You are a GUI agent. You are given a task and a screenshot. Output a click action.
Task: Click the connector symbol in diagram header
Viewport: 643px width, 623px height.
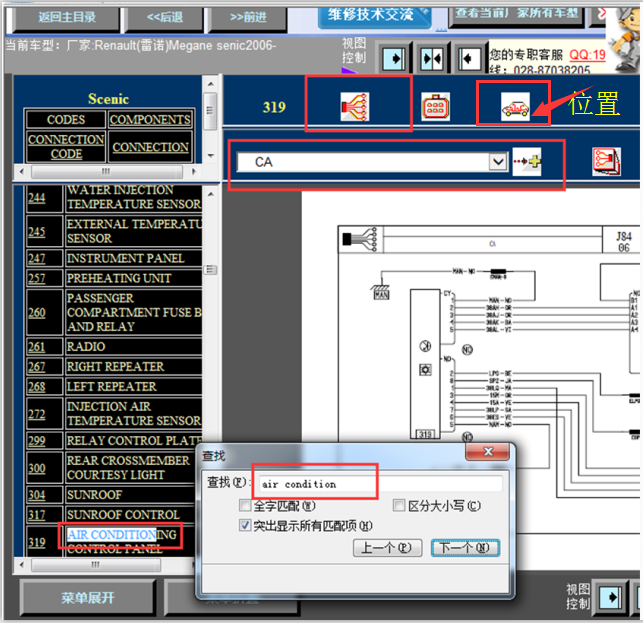[360, 239]
